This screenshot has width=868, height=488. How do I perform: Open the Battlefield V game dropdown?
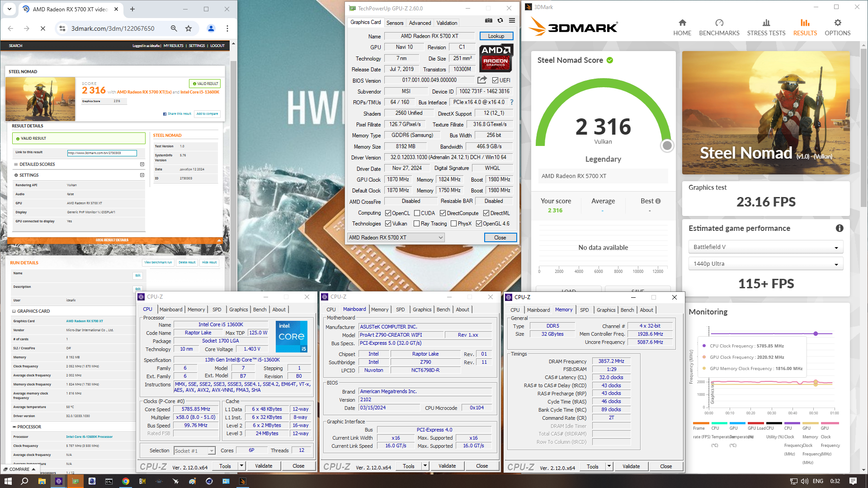point(766,247)
